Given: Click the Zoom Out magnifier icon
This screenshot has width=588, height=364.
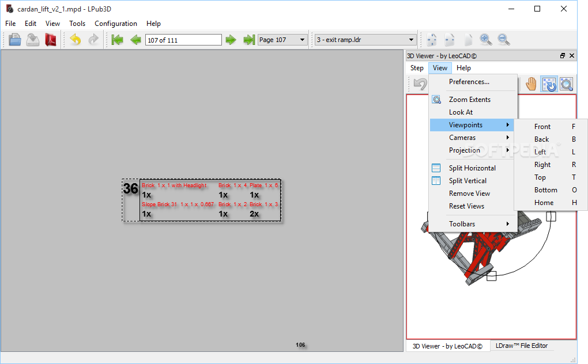Looking at the screenshot, I should point(504,40).
